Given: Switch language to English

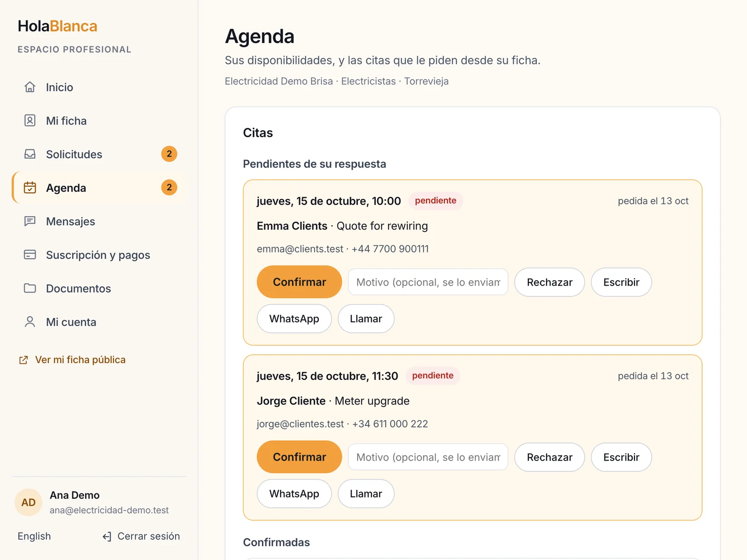Looking at the screenshot, I should click(x=34, y=536).
